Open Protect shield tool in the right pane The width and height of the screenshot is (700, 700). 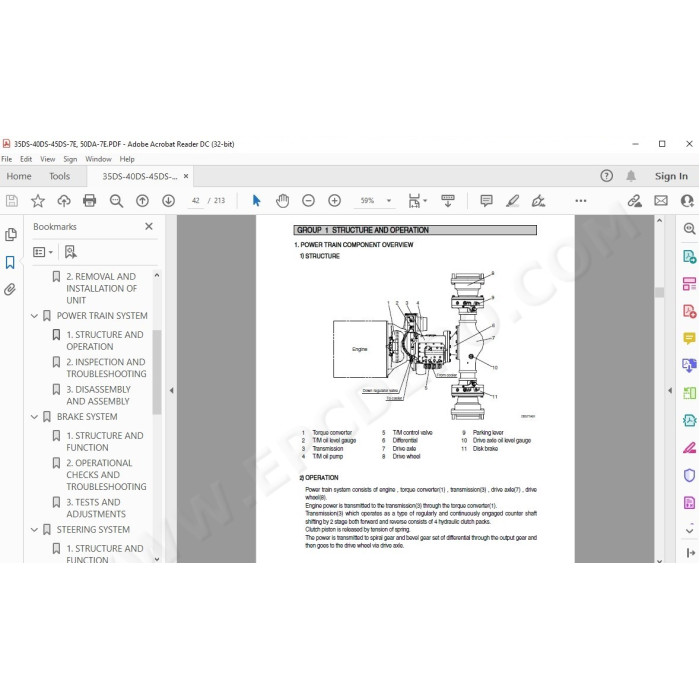point(689,475)
